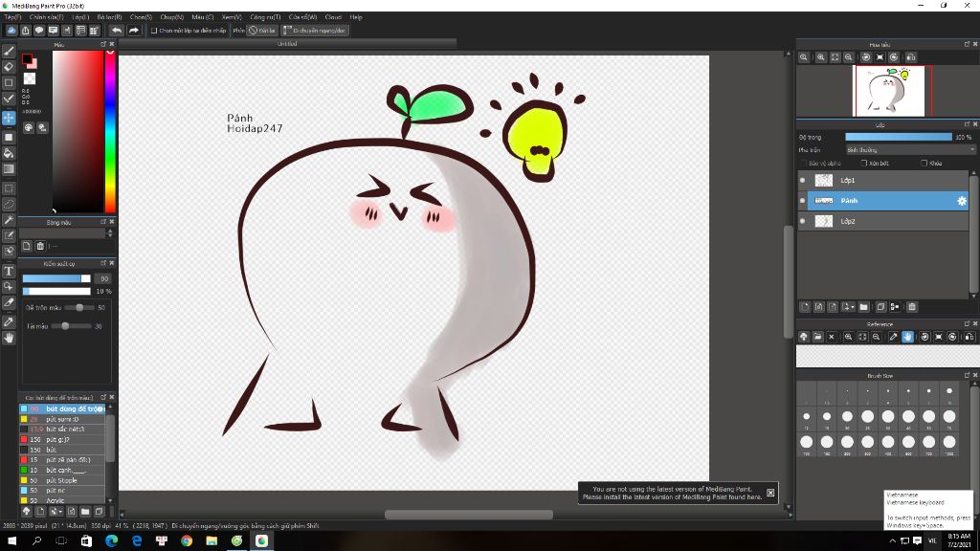Viewport: 980px width, 551px height.
Task: Clear the image with the Reference panel X icon
Action: point(832,337)
